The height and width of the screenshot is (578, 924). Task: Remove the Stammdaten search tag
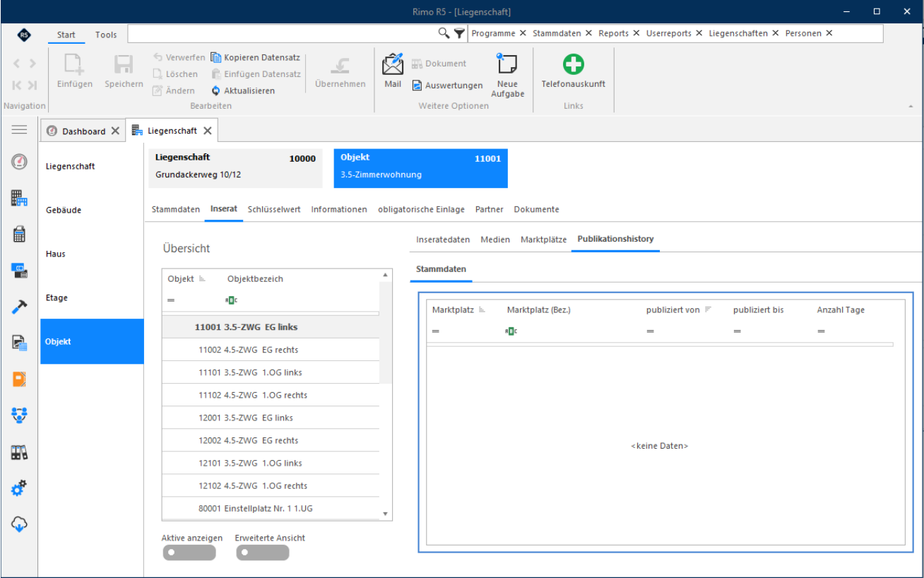[588, 33]
